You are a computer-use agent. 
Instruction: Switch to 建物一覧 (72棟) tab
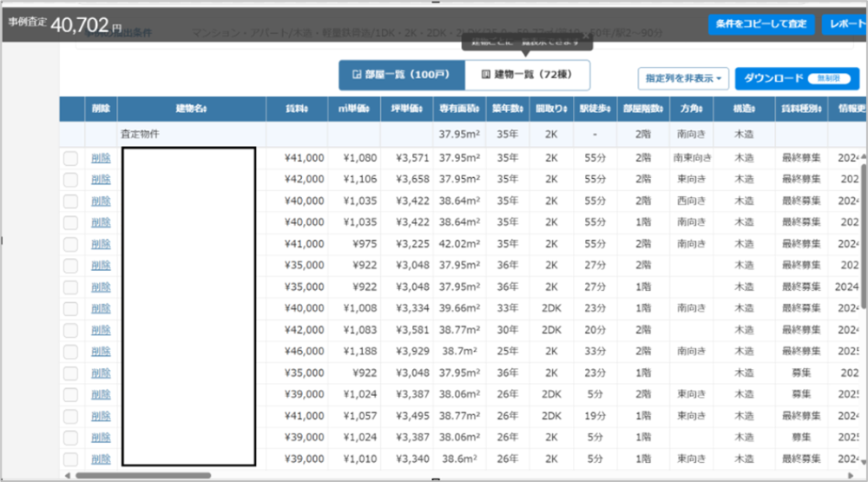pos(527,76)
